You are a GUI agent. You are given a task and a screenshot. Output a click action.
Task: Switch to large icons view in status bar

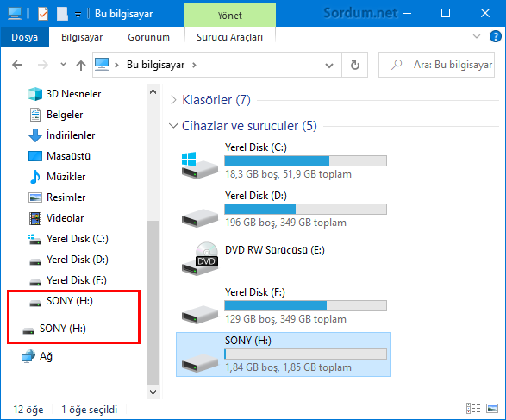coord(492,408)
